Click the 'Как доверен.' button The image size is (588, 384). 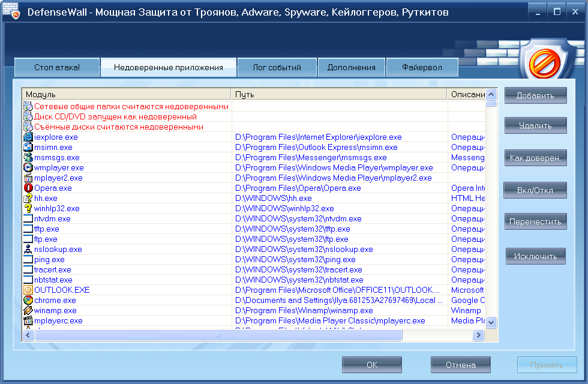click(x=535, y=158)
